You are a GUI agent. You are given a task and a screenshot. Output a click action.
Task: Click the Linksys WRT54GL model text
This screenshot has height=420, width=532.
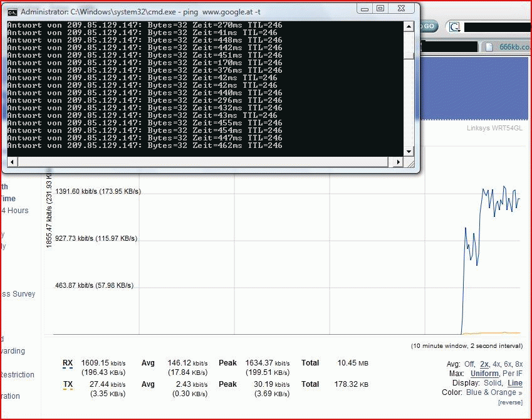point(494,129)
